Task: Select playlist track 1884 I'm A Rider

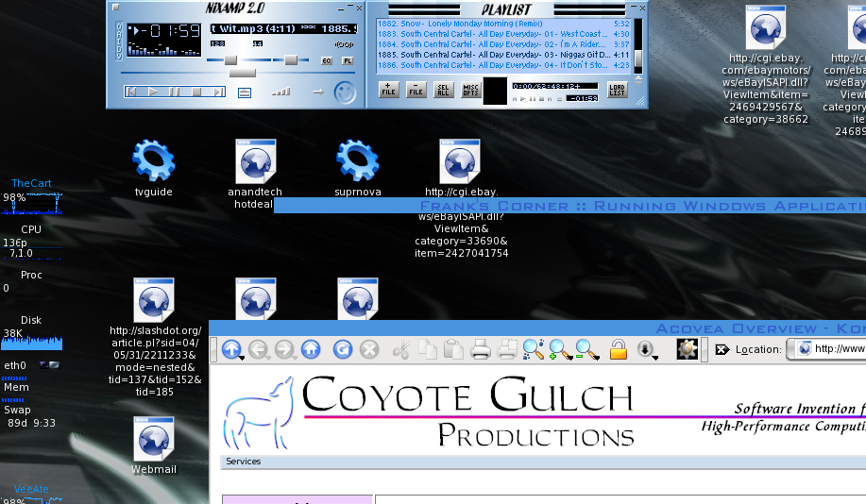Action: [503, 44]
